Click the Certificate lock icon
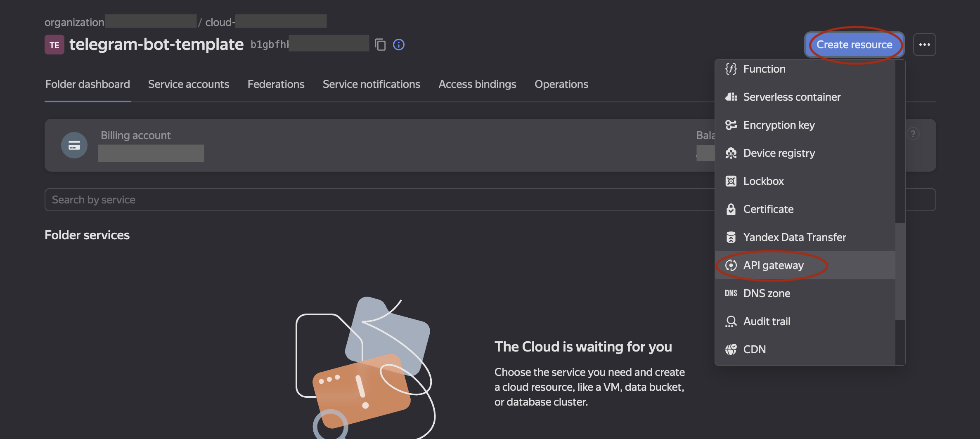Image resolution: width=980 pixels, height=439 pixels. [x=731, y=209]
